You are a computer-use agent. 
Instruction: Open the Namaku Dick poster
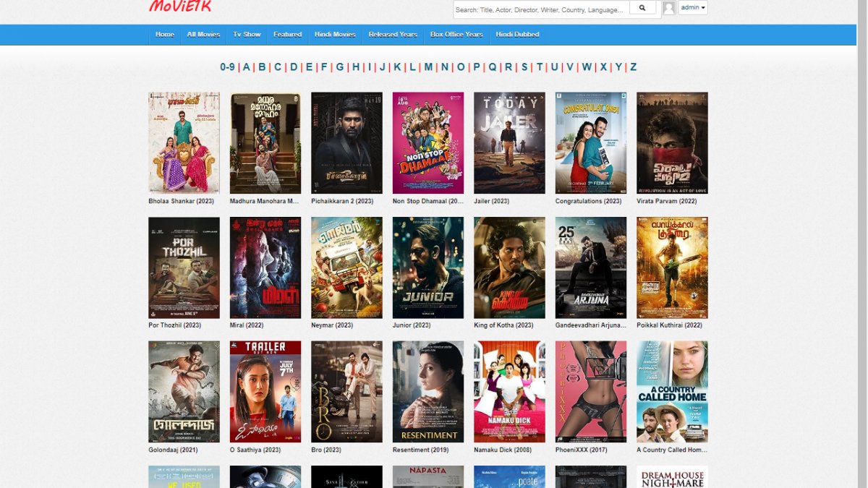[509, 392]
